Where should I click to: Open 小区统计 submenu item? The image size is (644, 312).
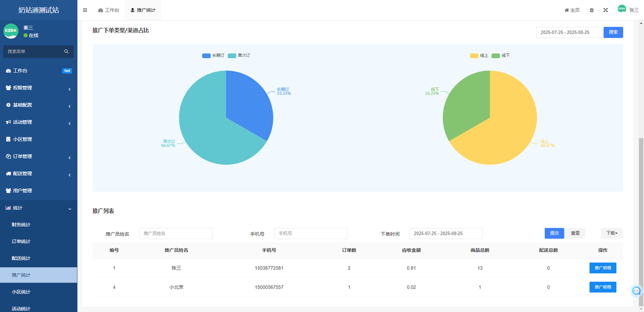pyautogui.click(x=38, y=292)
